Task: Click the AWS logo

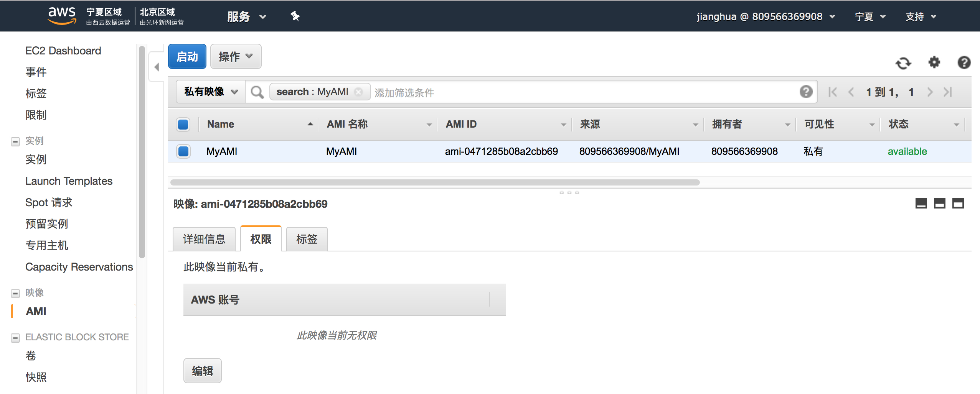Action: pyautogui.click(x=62, y=16)
